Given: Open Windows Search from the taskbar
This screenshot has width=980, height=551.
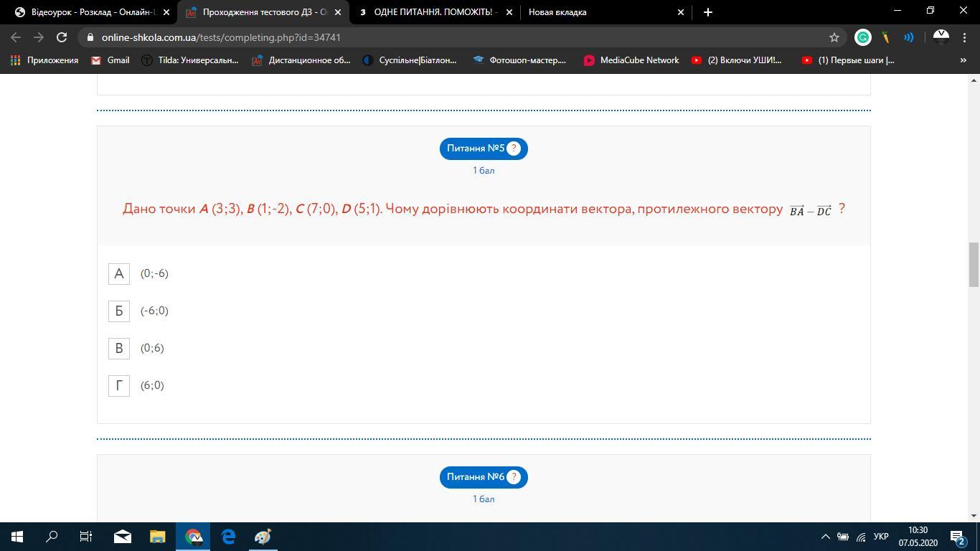Looking at the screenshot, I should click(x=52, y=537).
